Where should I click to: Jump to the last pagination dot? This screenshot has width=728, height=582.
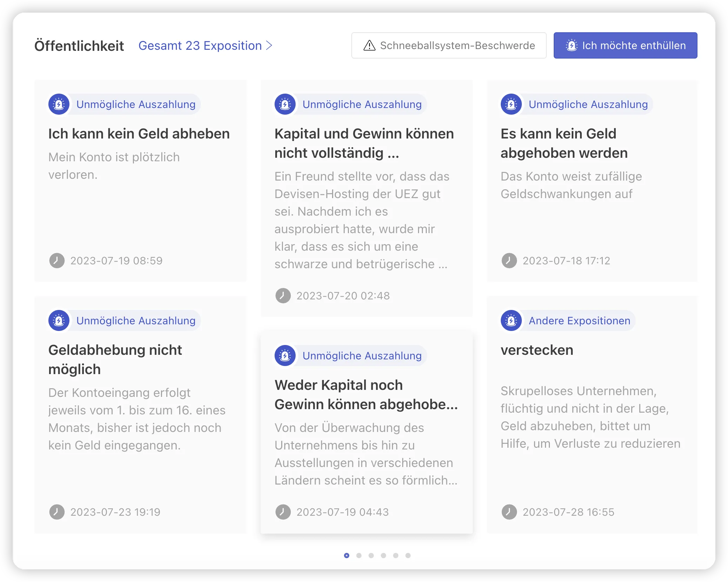(408, 555)
